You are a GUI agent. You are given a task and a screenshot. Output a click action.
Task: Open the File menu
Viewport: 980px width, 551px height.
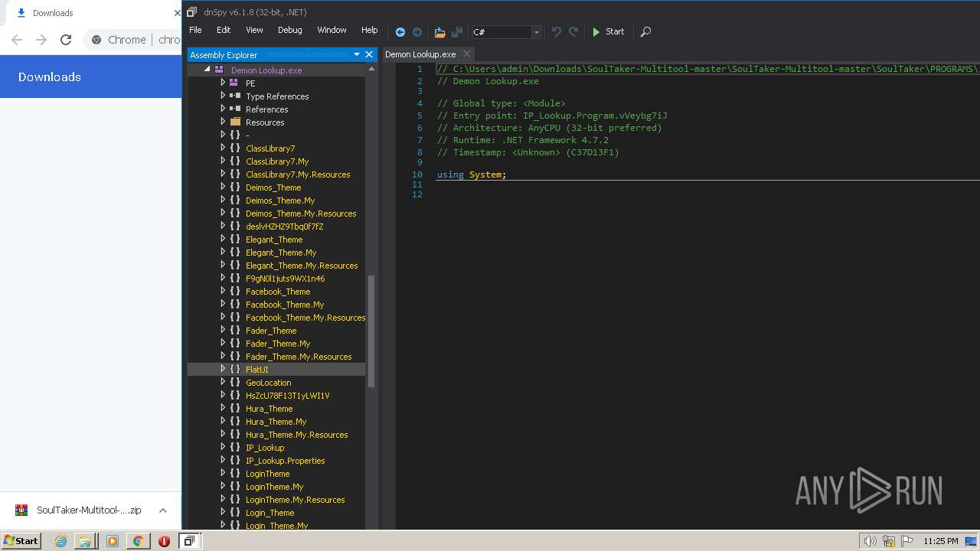click(x=195, y=30)
